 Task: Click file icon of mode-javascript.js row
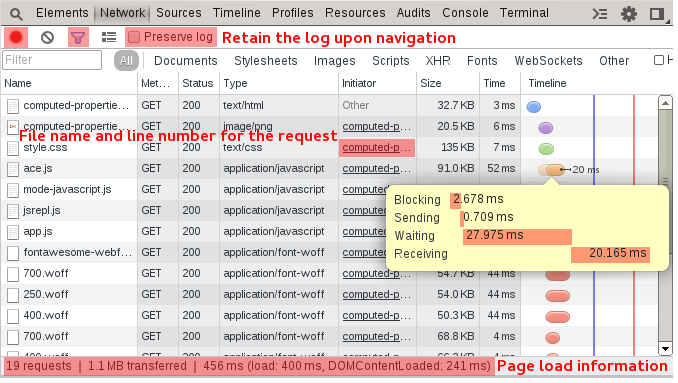(x=13, y=190)
